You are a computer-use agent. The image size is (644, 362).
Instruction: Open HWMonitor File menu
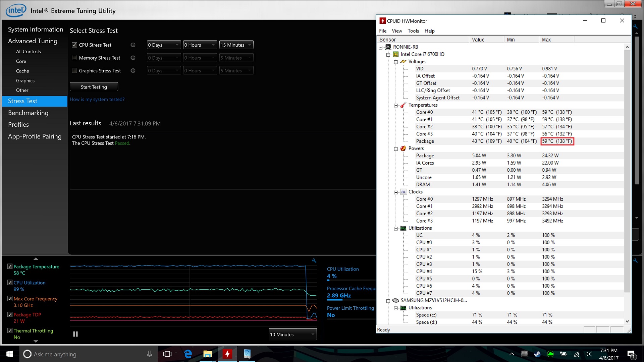[x=383, y=31]
